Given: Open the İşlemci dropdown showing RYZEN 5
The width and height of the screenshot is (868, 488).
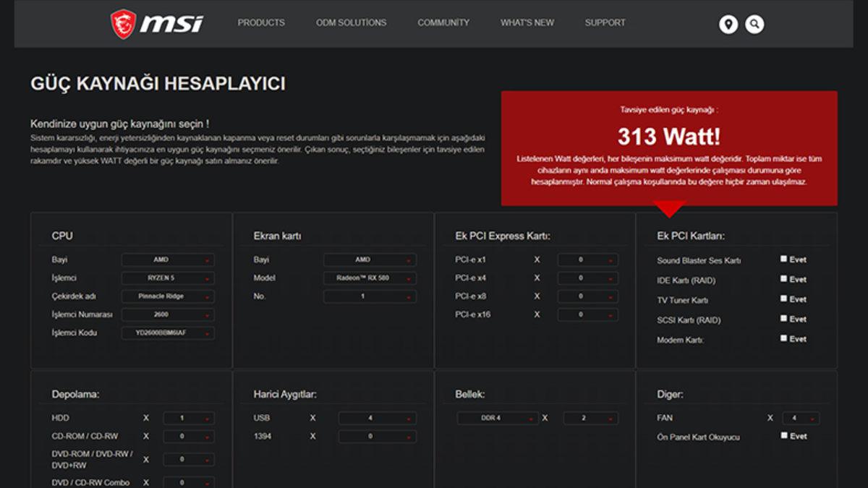Looking at the screenshot, I should (168, 278).
